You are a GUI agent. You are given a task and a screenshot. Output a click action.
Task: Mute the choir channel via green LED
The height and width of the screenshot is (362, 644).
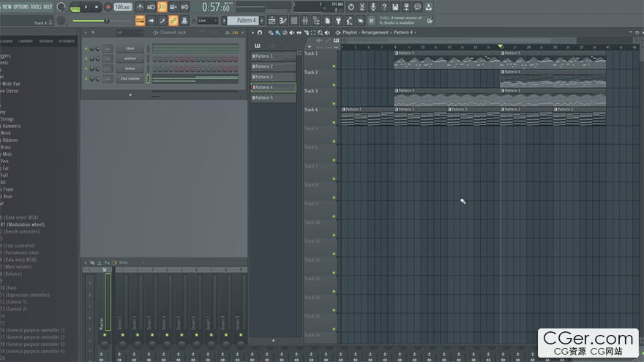point(86,48)
